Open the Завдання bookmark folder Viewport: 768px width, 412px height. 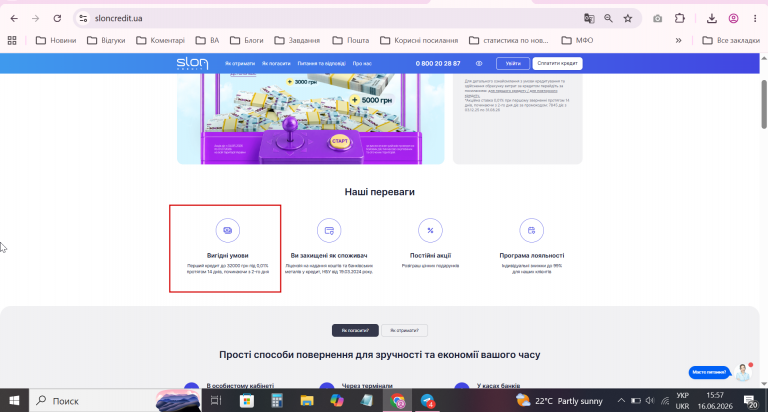click(x=297, y=40)
